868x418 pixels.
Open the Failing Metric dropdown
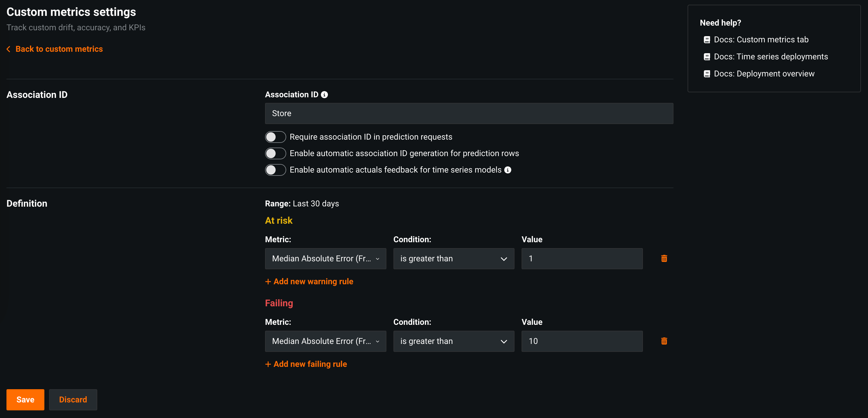click(325, 341)
